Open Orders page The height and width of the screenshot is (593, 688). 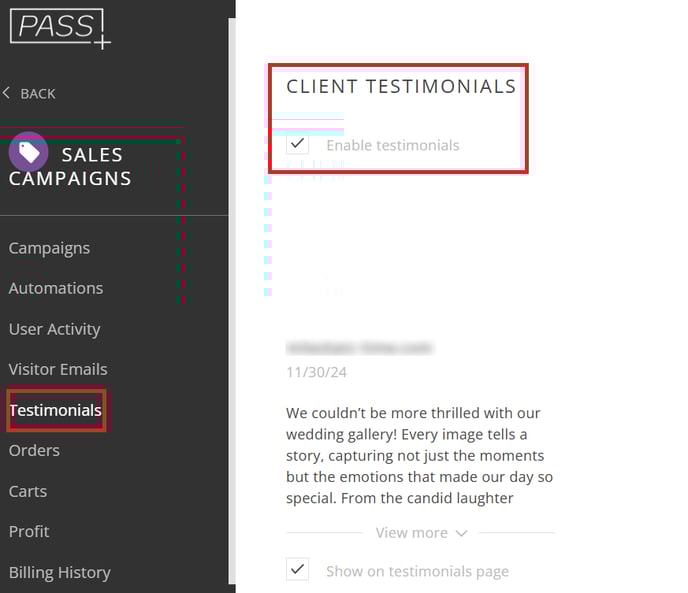[34, 450]
